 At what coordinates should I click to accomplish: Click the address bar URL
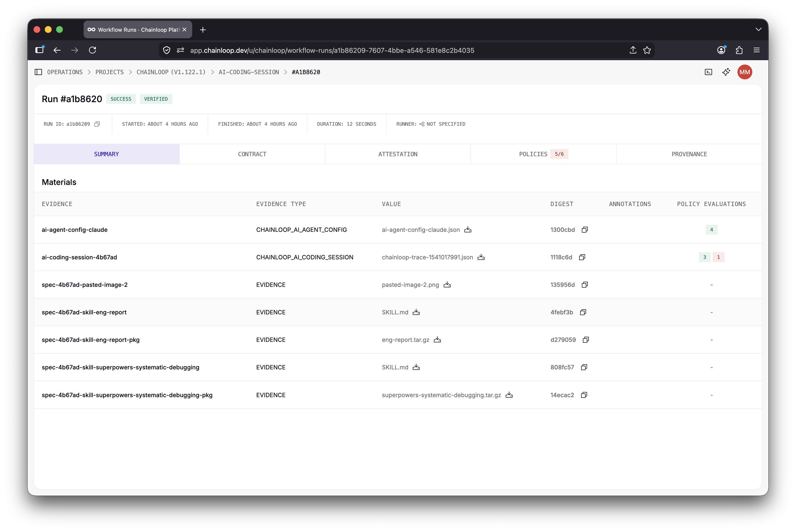click(x=332, y=50)
